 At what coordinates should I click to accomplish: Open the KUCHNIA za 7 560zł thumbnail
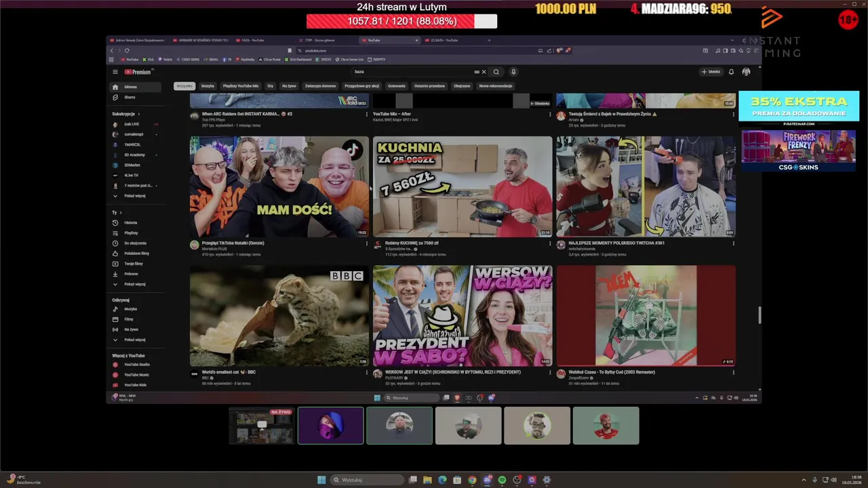(x=462, y=186)
